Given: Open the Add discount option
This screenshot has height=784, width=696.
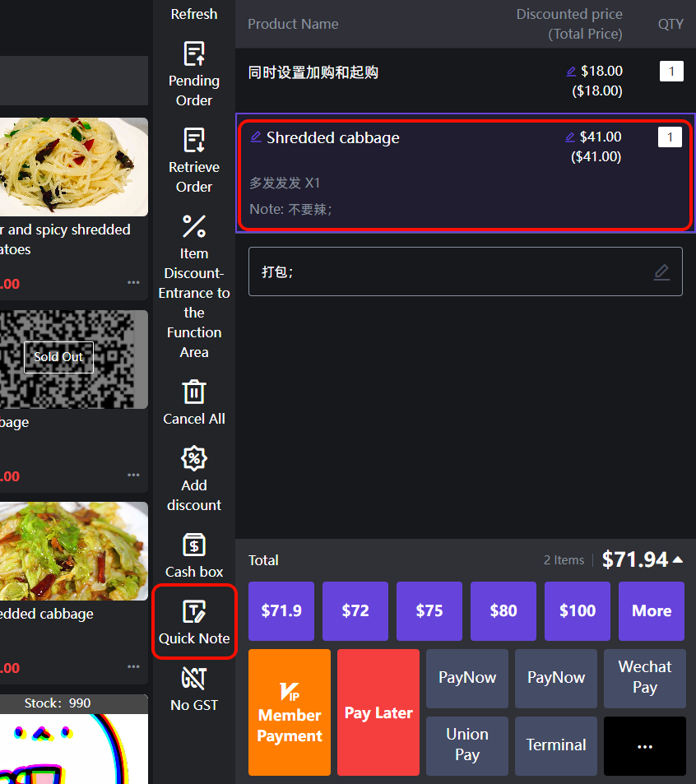Looking at the screenshot, I should [194, 480].
